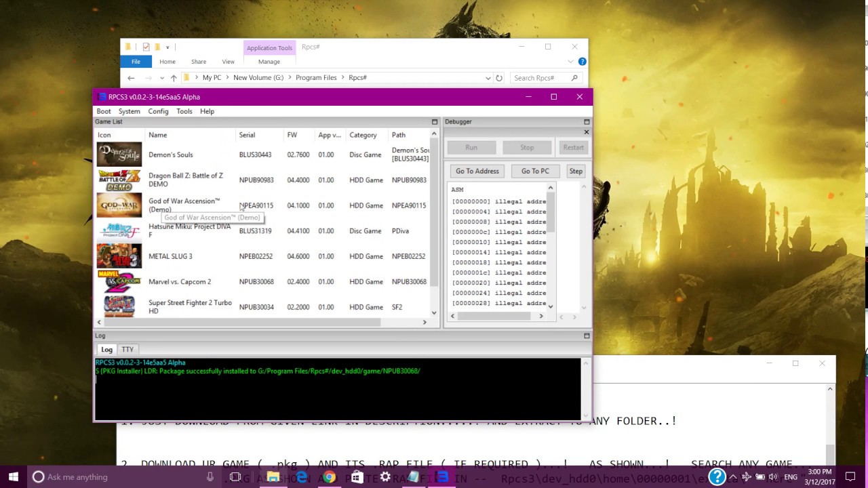Select the God of War Ascension icon
The width and height of the screenshot is (868, 488).
119,205
